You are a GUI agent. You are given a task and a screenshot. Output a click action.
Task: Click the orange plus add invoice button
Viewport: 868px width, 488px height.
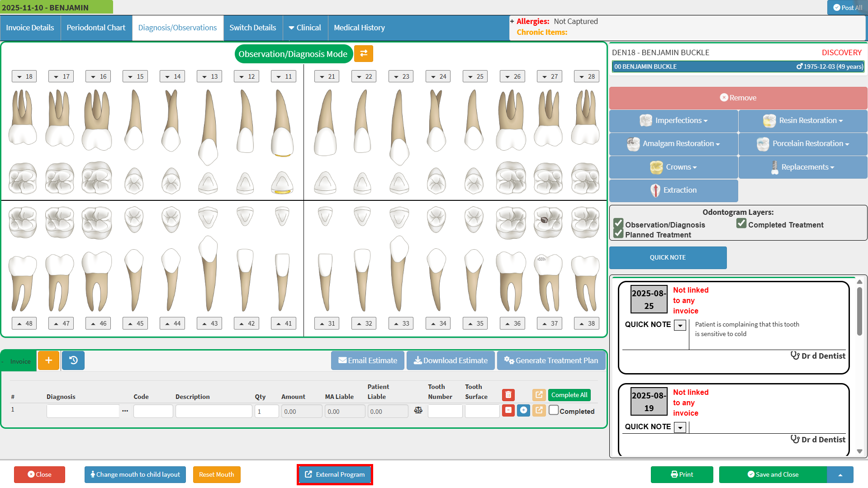49,360
